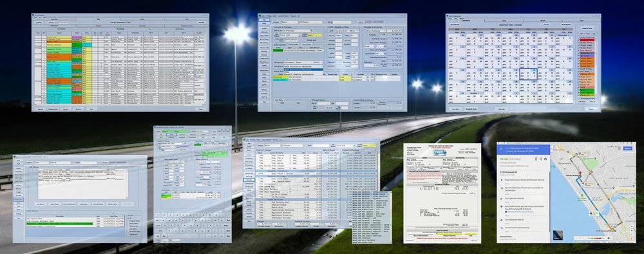
Task: Select the highlighted Lead Source list entry
Action: click(x=303, y=70)
